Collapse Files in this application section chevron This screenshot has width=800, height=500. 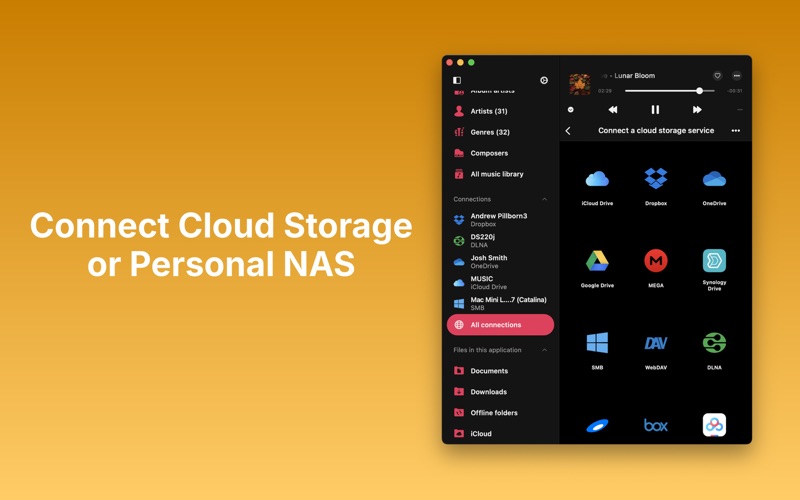[544, 350]
